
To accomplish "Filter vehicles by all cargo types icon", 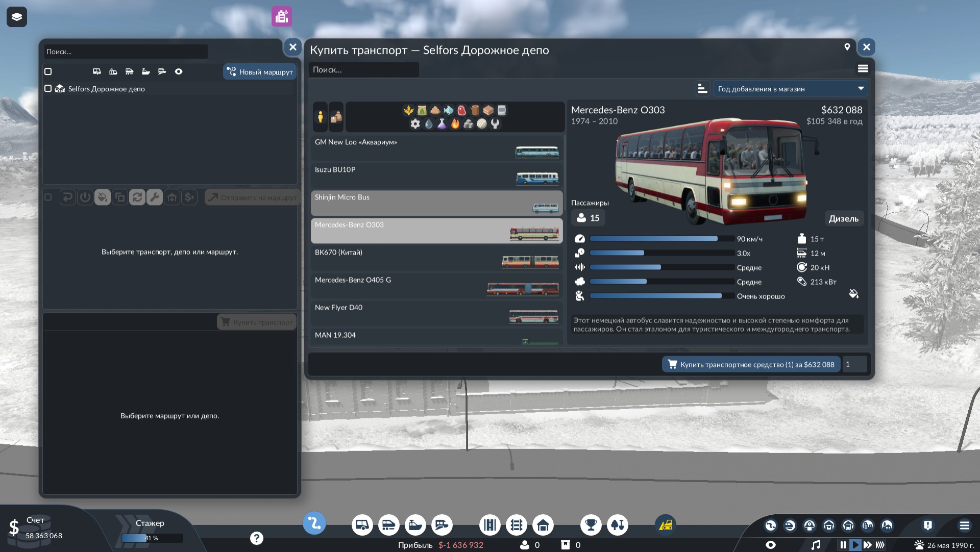I will click(336, 117).
